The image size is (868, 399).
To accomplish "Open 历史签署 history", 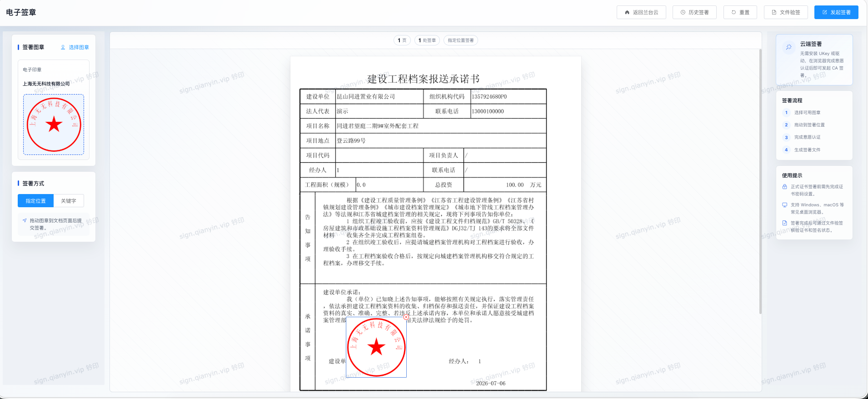I will [694, 12].
